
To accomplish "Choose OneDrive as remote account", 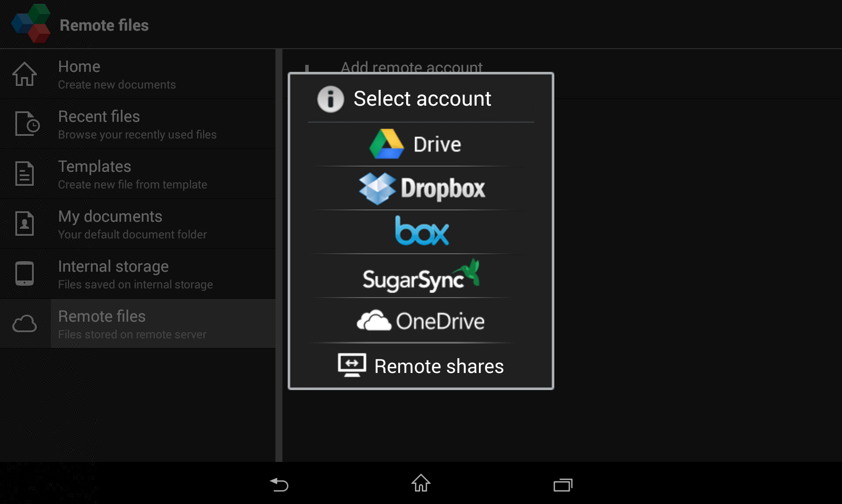I will pyautogui.click(x=420, y=321).
